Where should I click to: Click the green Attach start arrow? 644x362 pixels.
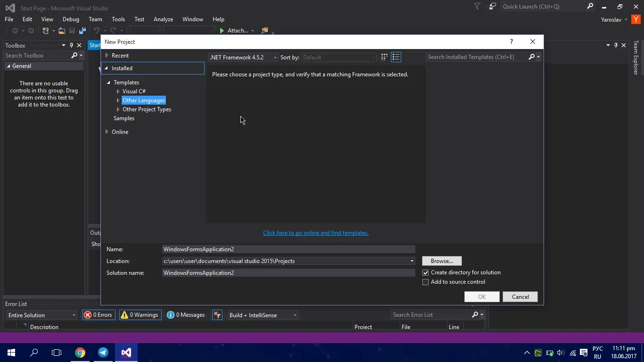pyautogui.click(x=222, y=31)
